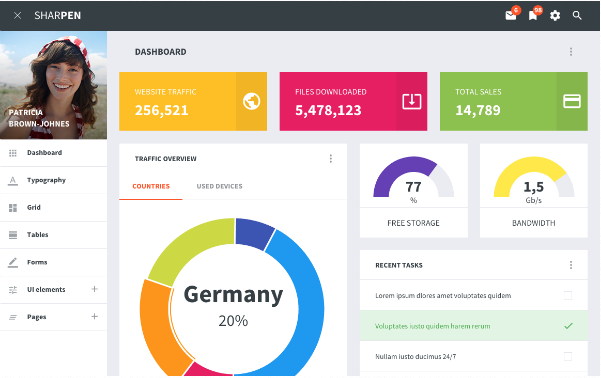The height and width of the screenshot is (378, 601).
Task: Click the FREE STORAGE label
Action: pos(413,223)
